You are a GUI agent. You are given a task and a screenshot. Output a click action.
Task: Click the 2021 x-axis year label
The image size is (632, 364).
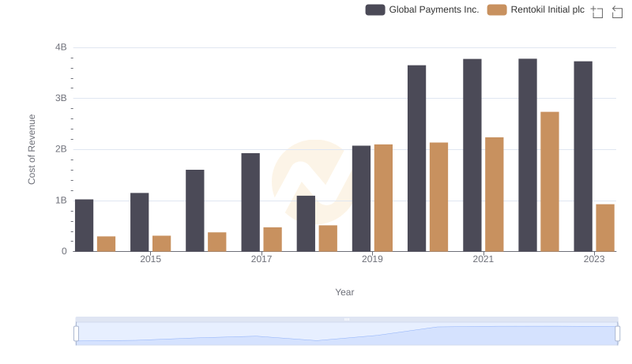click(x=483, y=260)
